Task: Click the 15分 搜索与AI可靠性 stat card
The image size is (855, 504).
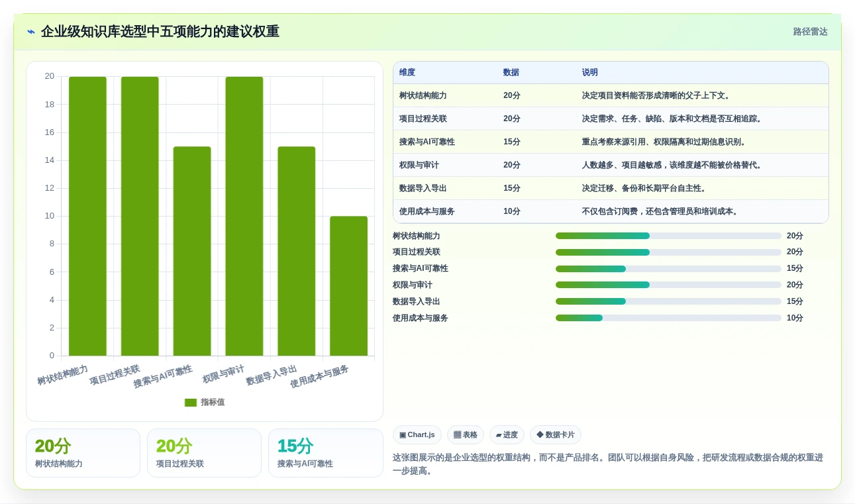Action: [x=325, y=453]
